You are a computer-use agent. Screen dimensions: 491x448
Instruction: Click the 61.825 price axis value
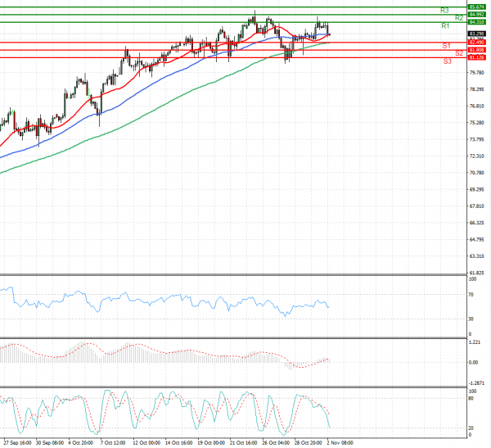(476, 273)
